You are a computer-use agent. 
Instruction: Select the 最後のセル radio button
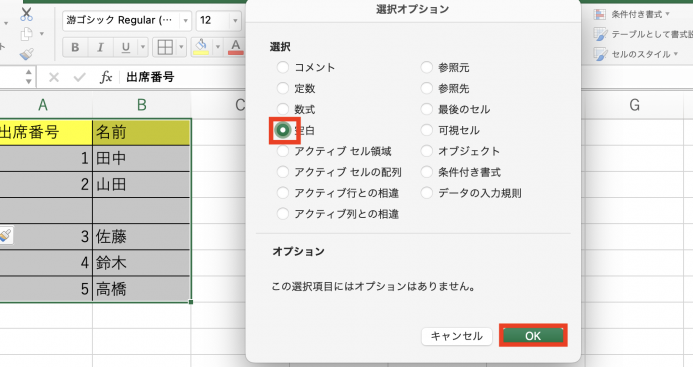pyautogui.click(x=426, y=109)
